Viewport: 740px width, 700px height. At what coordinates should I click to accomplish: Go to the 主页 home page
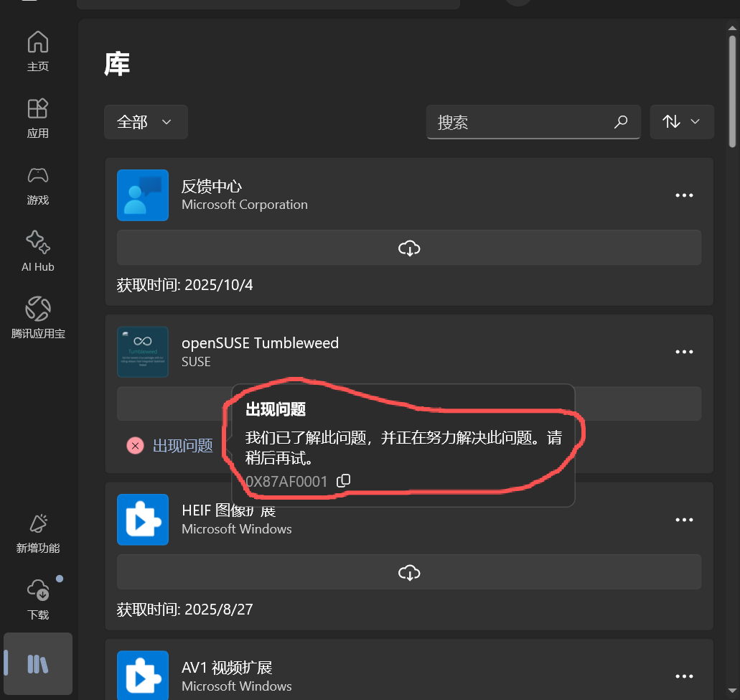(38, 50)
